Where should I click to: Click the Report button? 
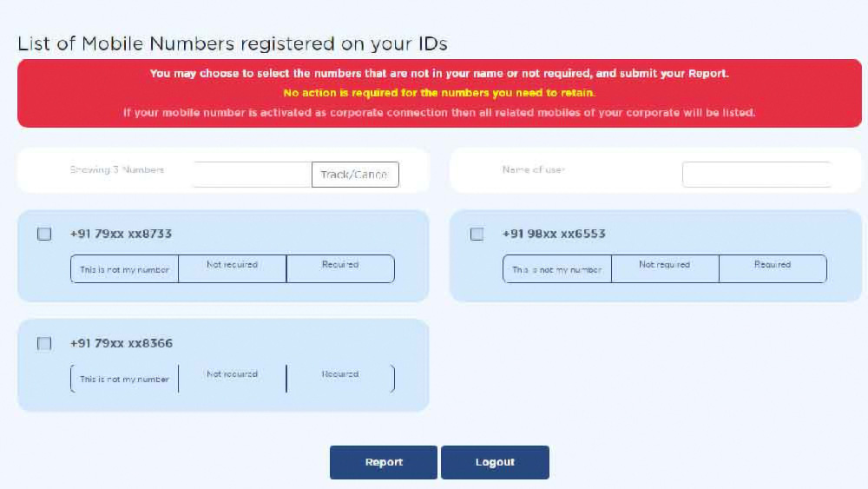pos(384,462)
